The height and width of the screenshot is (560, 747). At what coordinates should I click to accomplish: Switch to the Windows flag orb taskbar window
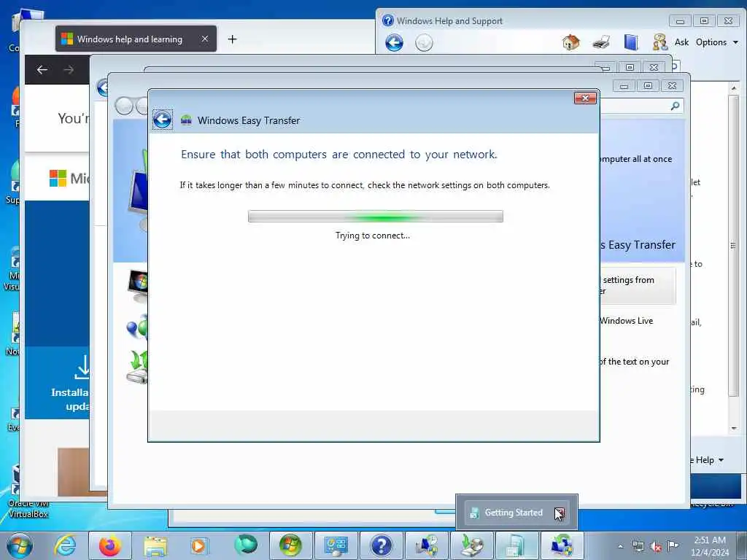point(290,545)
